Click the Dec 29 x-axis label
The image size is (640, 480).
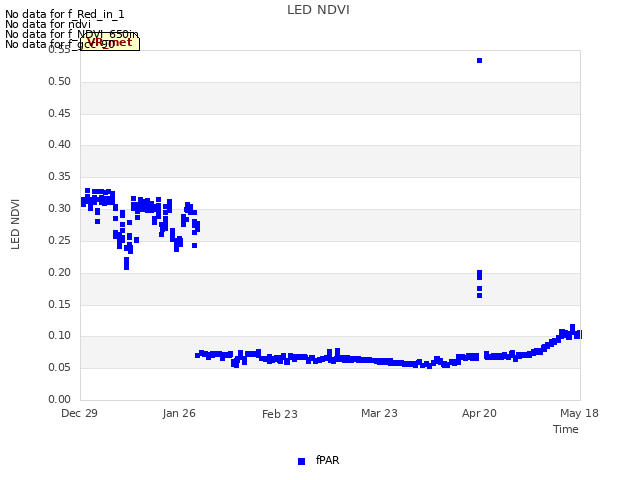pyautogui.click(x=79, y=413)
